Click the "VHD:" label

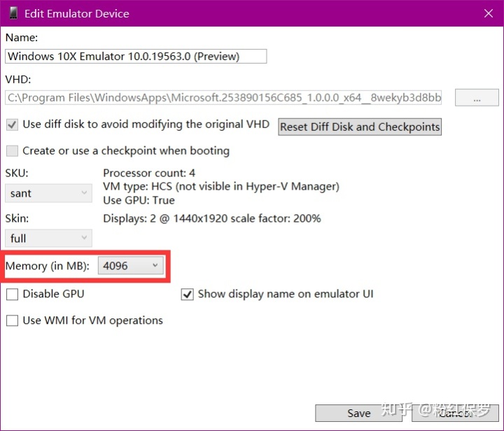point(18,79)
